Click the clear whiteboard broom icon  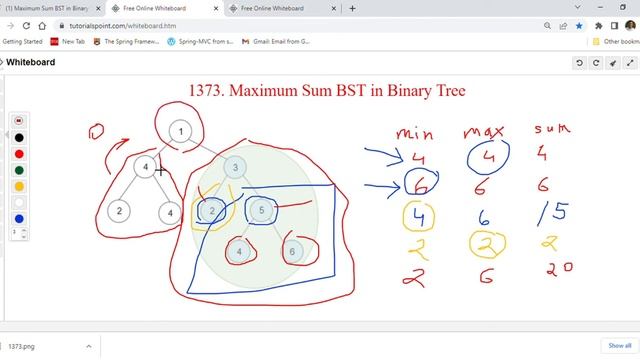click(613, 63)
